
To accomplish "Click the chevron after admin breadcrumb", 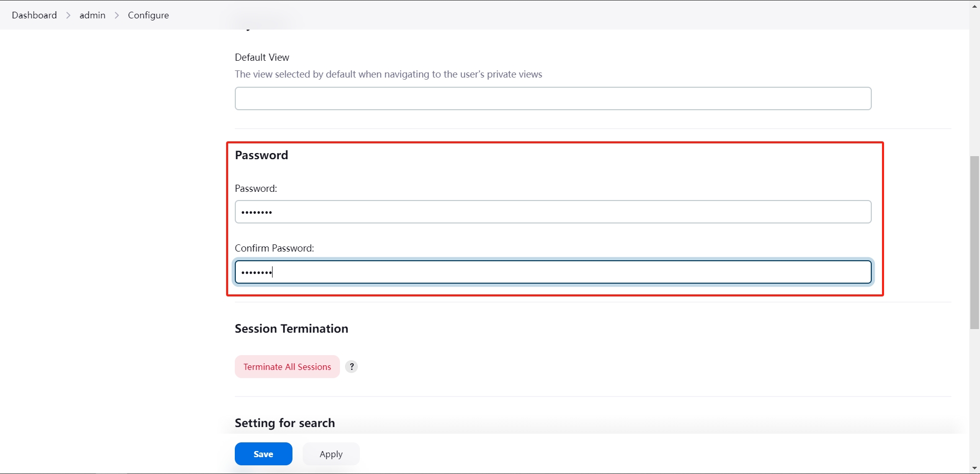I will pos(117,15).
